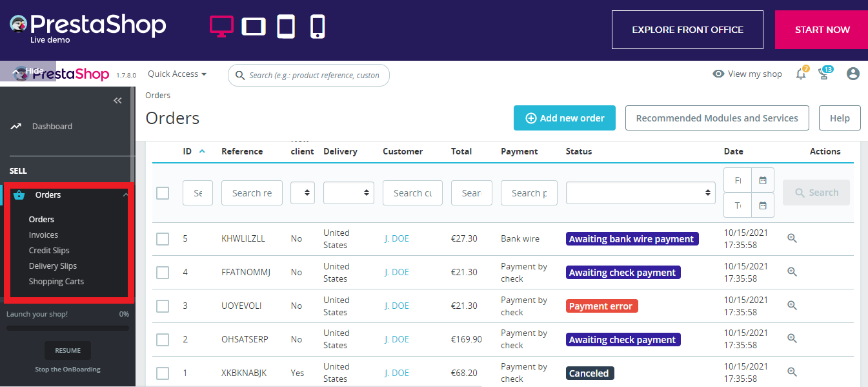The image size is (868, 387).
Task: Open calendar picker for date from
Action: click(x=762, y=180)
